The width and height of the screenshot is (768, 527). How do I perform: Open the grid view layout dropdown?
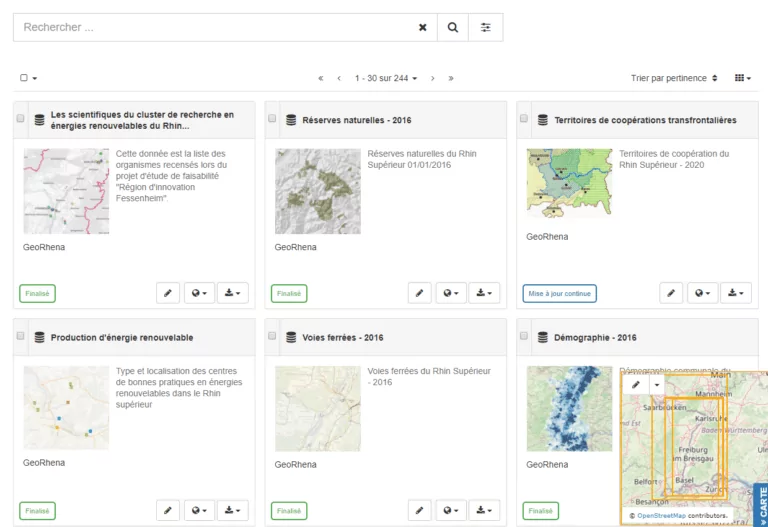[743, 78]
